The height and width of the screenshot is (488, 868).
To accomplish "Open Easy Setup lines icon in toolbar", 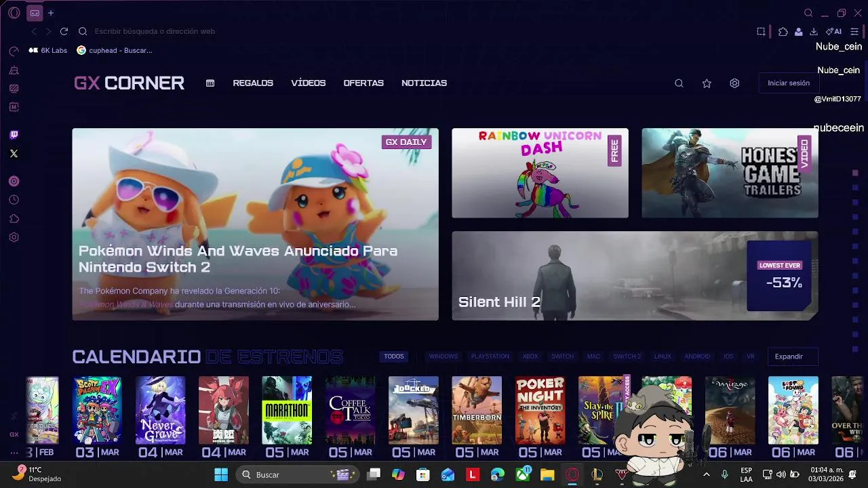I will 854,31.
